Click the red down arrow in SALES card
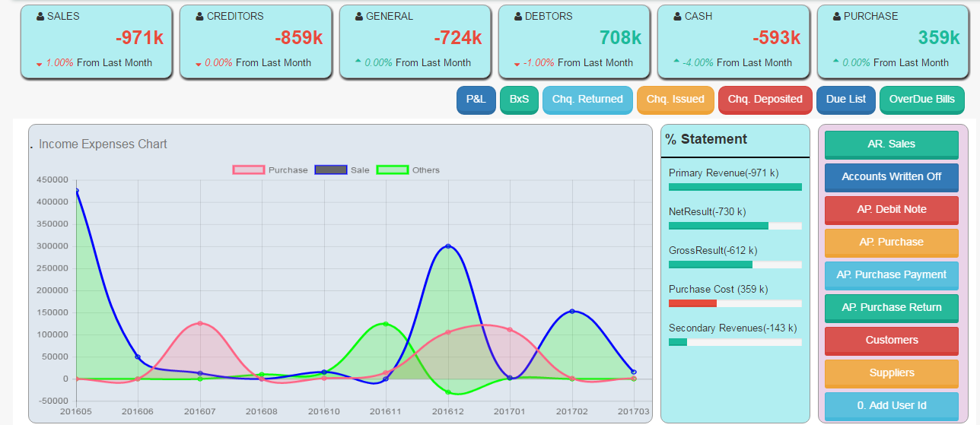Viewport: 980px width, 428px height. click(40, 64)
